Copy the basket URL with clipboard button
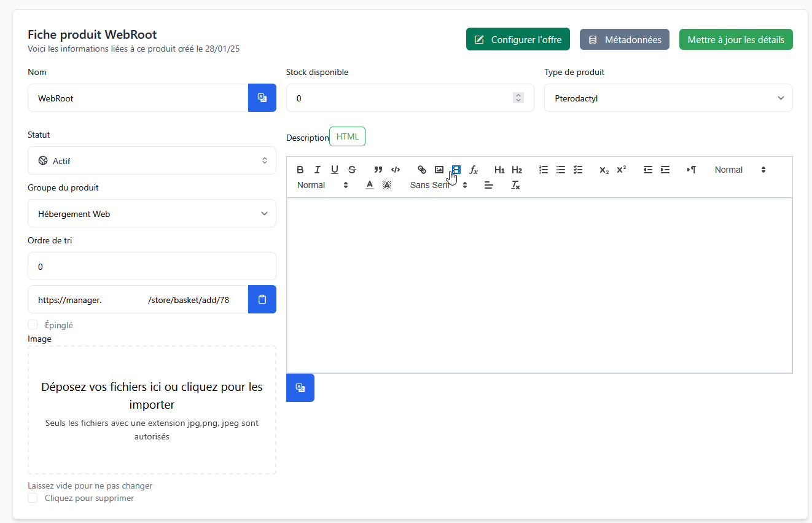812x523 pixels. [x=262, y=299]
